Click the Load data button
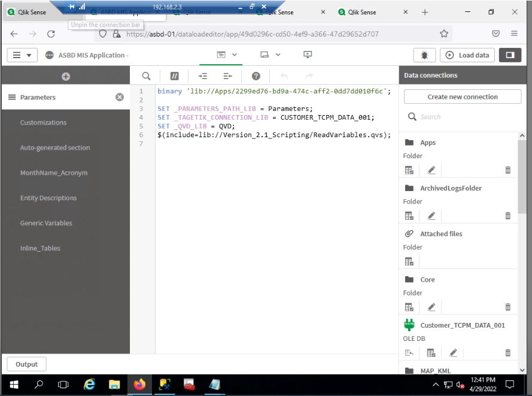532x396 pixels. pos(467,55)
